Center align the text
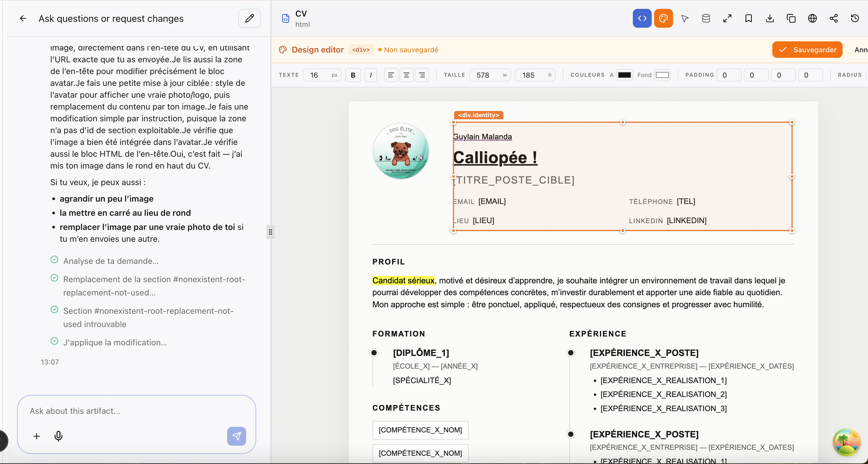 pos(406,75)
